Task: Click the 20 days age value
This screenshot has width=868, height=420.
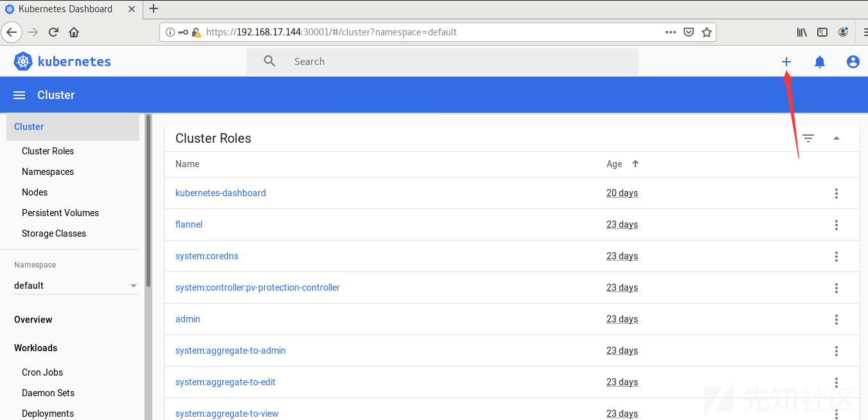Action: (x=622, y=193)
